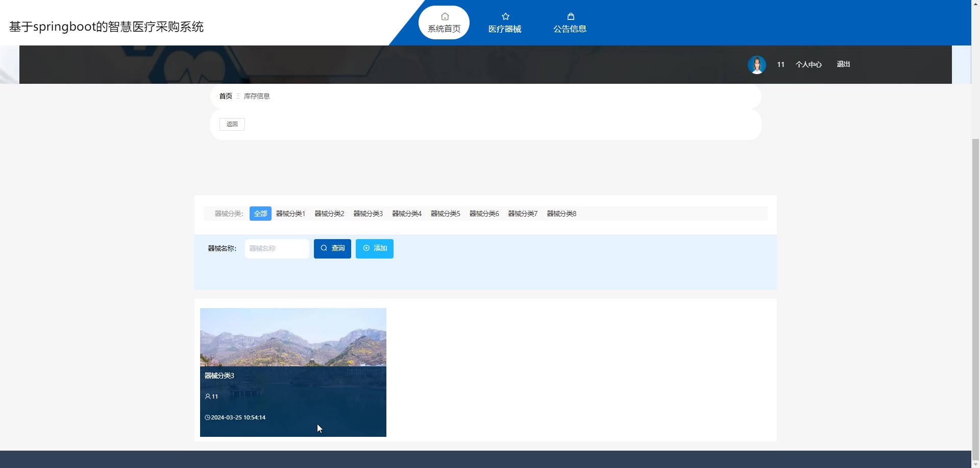
Task: Filter by 器械分类5
Action: [x=446, y=214]
